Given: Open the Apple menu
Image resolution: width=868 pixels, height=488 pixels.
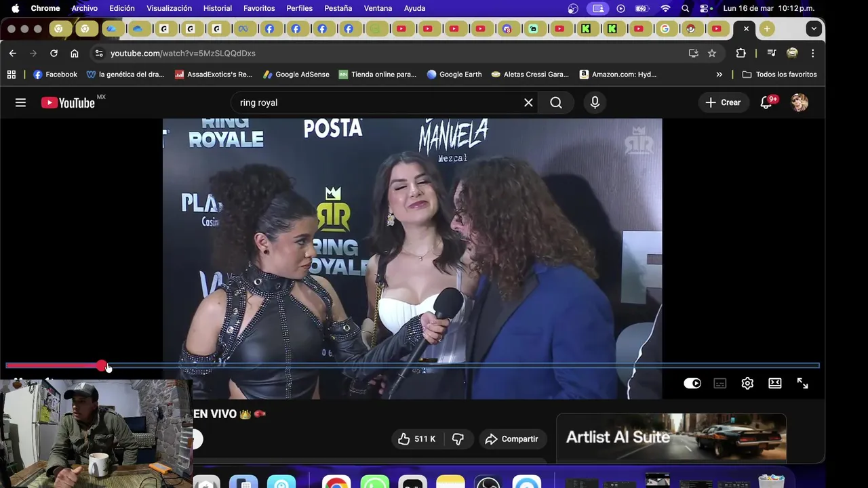Looking at the screenshot, I should click(x=15, y=8).
